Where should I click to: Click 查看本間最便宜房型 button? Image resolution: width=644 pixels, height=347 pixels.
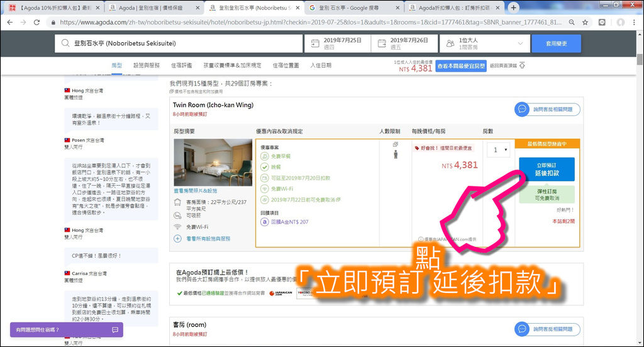[461, 65]
